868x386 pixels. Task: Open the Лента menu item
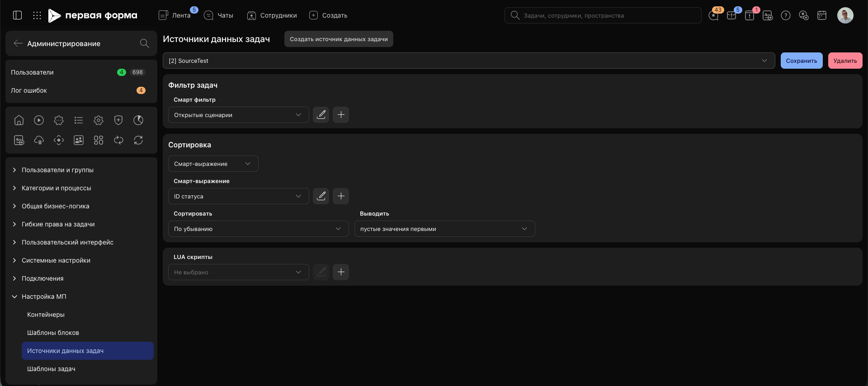pos(175,15)
